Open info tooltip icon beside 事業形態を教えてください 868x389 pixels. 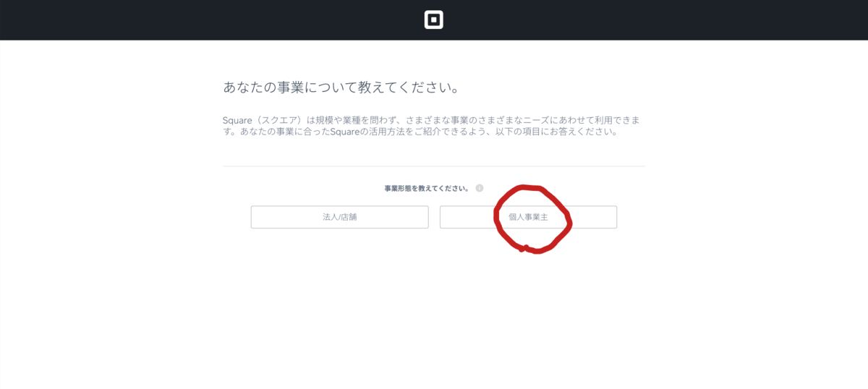[x=480, y=188]
